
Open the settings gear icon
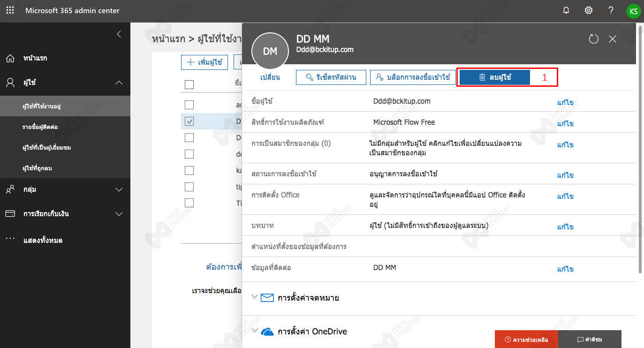[588, 10]
